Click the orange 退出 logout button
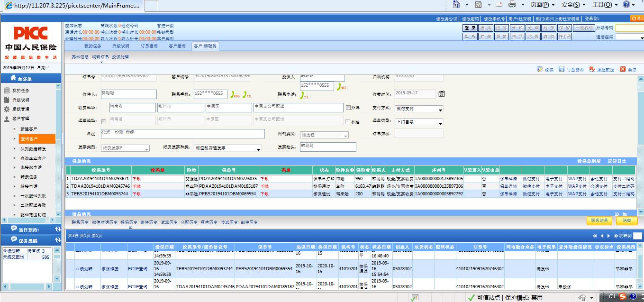644x302 pixels. [637, 18]
